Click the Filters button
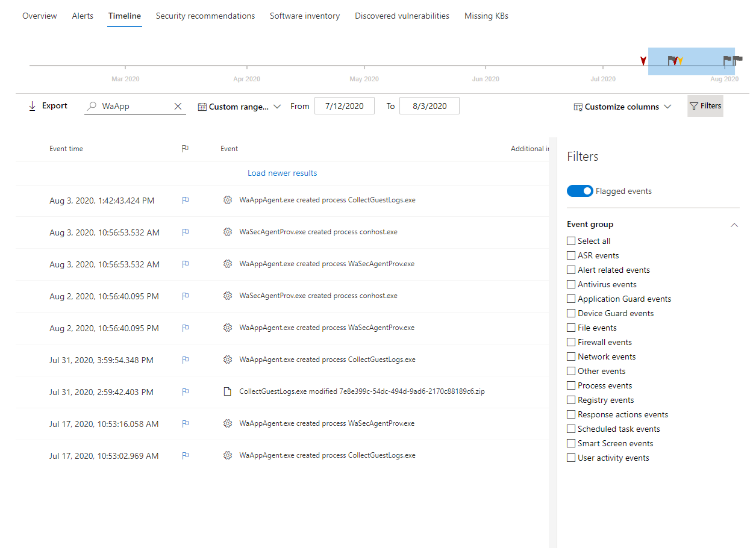Screen dimensions: 756x548 pyautogui.click(x=705, y=105)
